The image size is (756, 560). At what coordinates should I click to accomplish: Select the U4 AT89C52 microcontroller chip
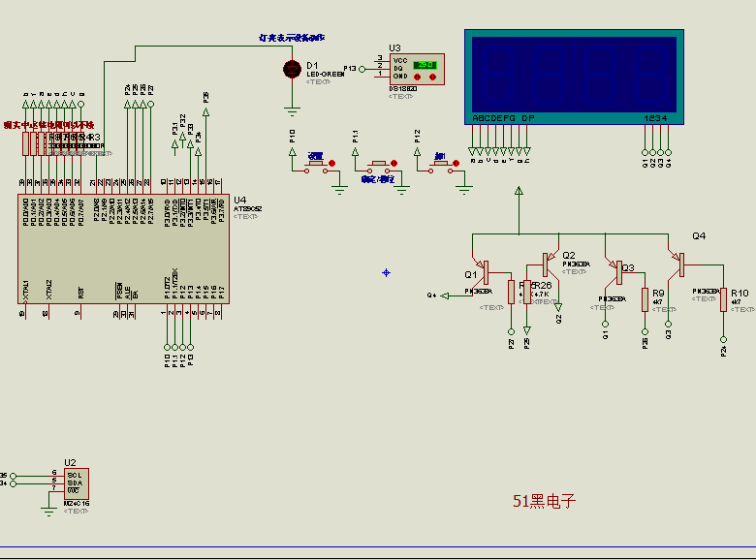[x=123, y=249]
